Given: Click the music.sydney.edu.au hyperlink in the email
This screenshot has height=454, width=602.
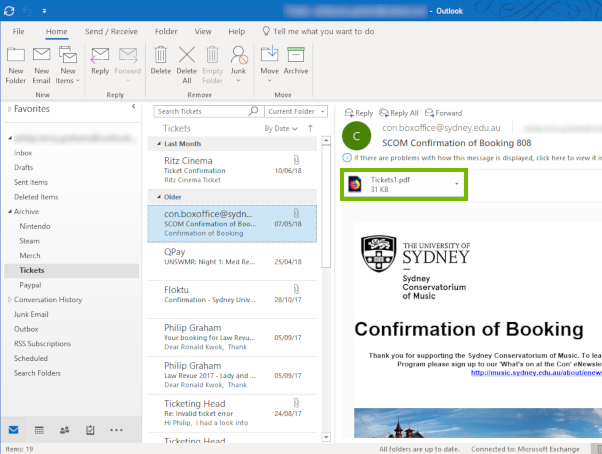Looking at the screenshot, I should [535, 373].
